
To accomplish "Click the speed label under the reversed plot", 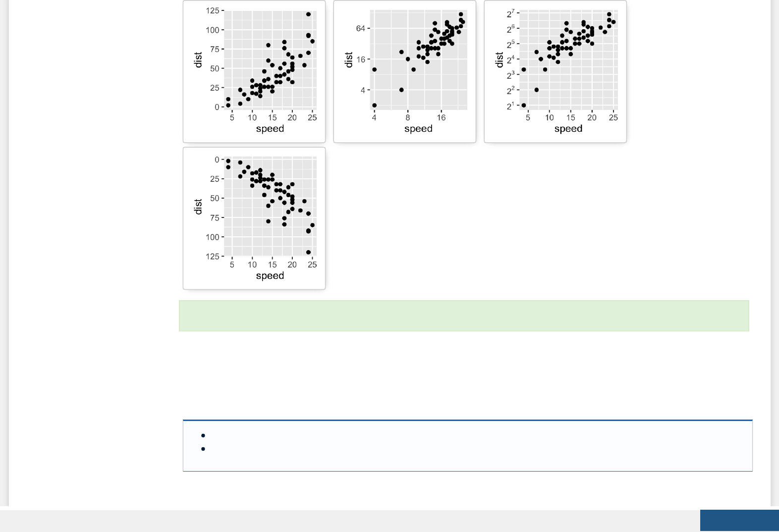I will (x=270, y=275).
